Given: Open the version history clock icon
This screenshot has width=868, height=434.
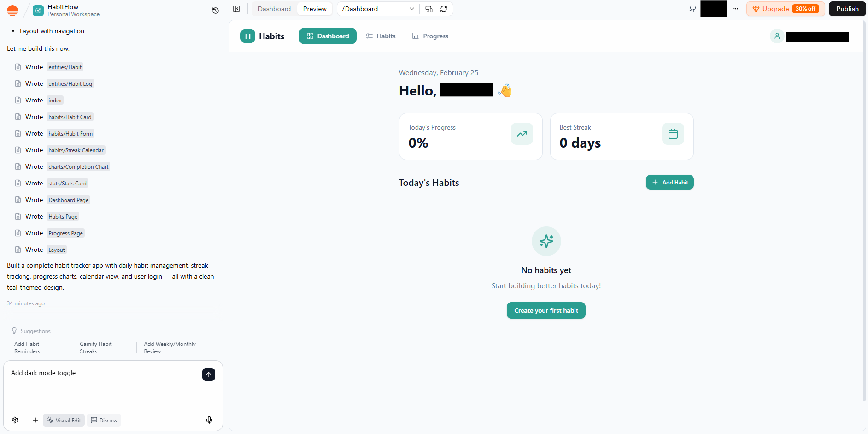Looking at the screenshot, I should click(x=215, y=11).
